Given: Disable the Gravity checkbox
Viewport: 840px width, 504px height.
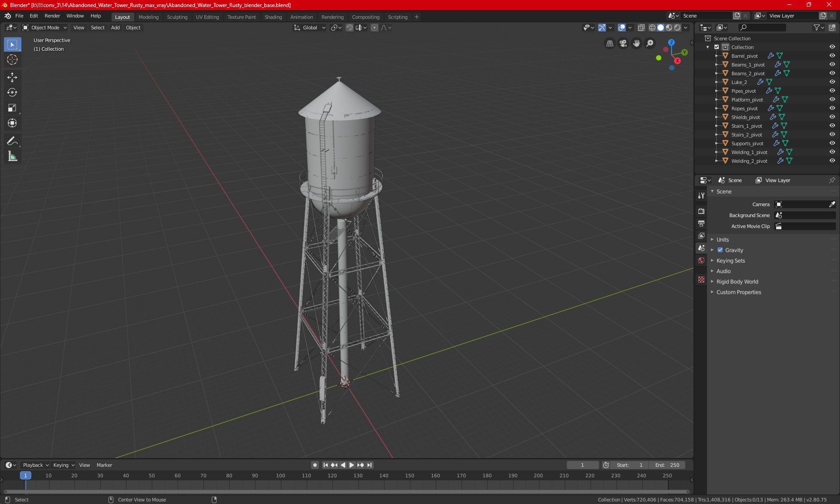Looking at the screenshot, I should click(720, 250).
